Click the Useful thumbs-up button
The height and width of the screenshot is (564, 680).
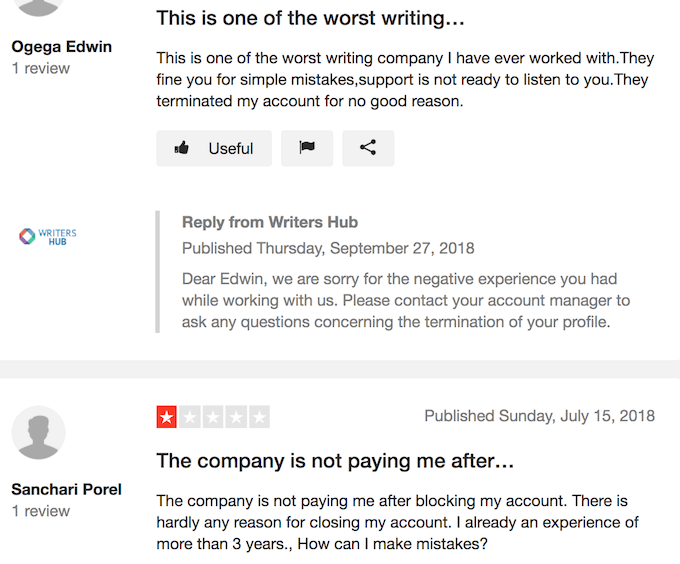(x=214, y=148)
